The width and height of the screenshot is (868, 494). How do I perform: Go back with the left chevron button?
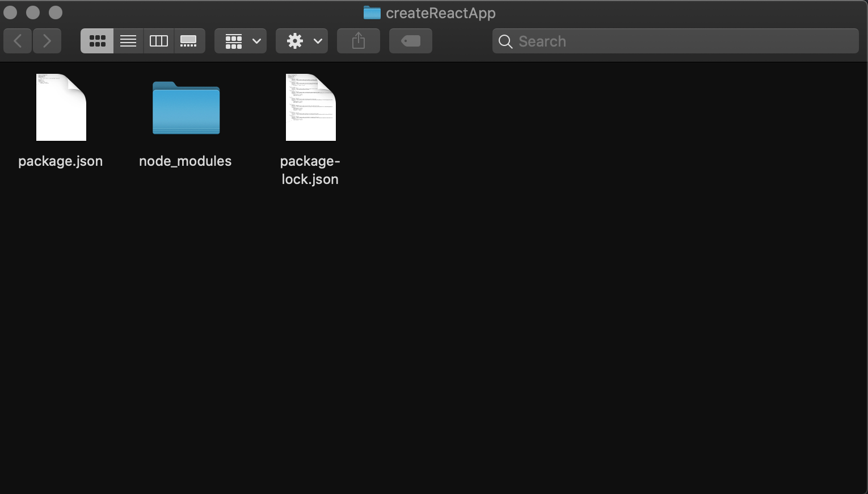coord(18,41)
